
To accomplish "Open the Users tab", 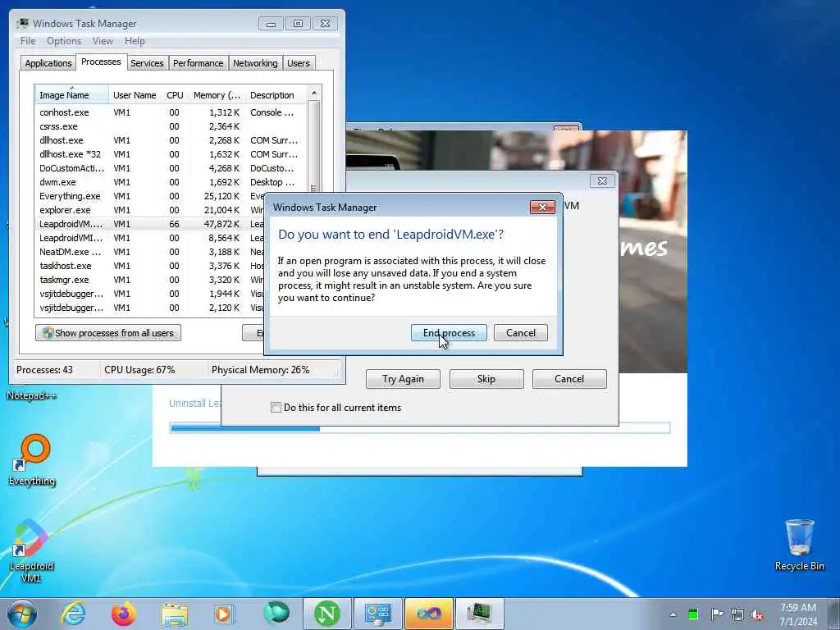I will click(x=299, y=63).
